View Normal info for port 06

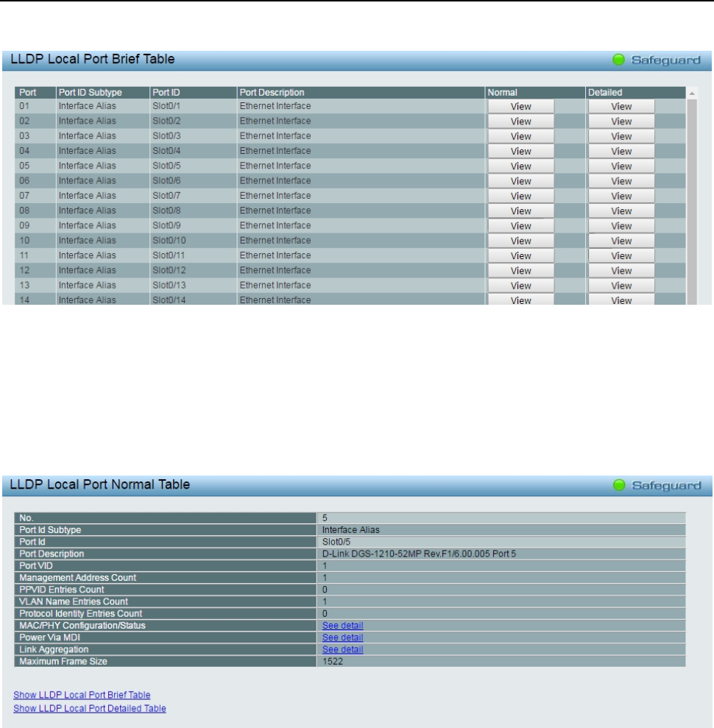click(x=520, y=180)
